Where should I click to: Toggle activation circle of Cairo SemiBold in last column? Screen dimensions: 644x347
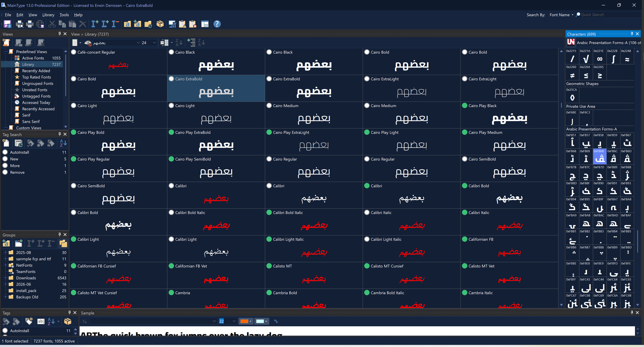tap(465, 159)
